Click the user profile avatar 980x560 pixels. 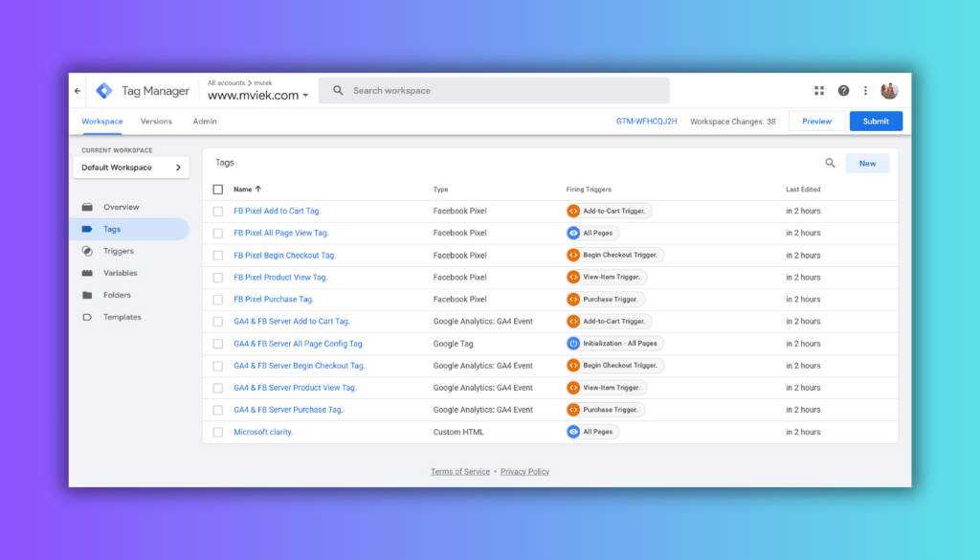[889, 91]
